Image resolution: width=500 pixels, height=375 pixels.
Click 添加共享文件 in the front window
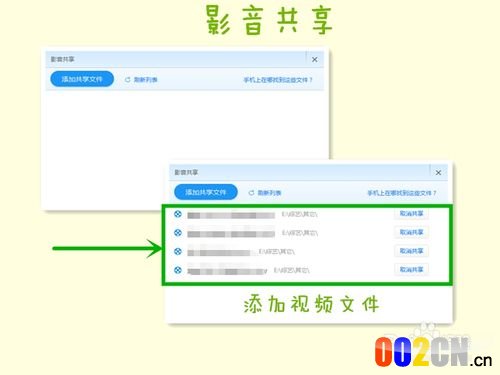[x=206, y=192]
